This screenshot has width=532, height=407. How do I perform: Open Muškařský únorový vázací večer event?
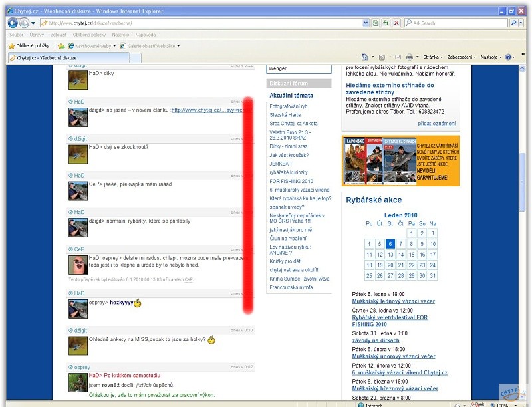pos(394,356)
